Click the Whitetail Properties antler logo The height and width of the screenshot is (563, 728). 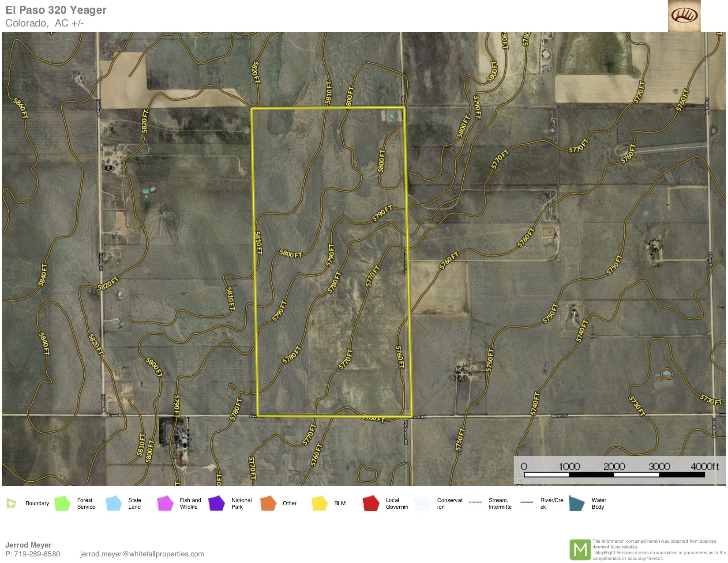pyautogui.click(x=684, y=16)
